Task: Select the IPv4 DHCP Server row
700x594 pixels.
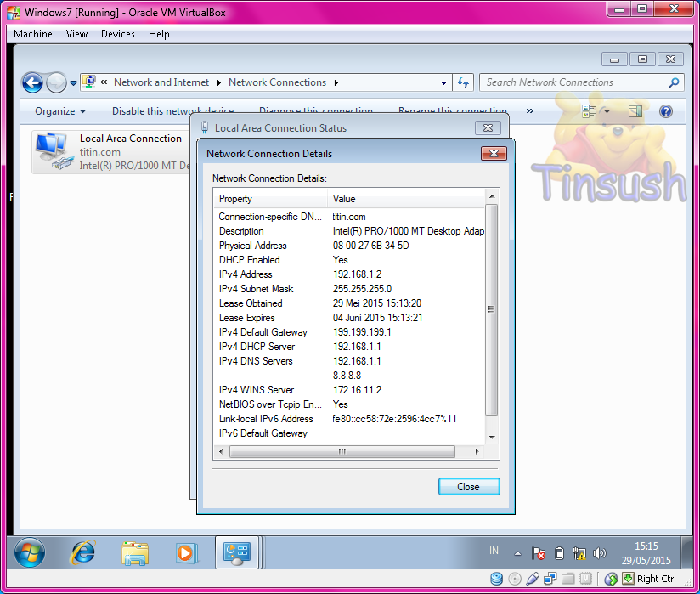Action: point(349,347)
